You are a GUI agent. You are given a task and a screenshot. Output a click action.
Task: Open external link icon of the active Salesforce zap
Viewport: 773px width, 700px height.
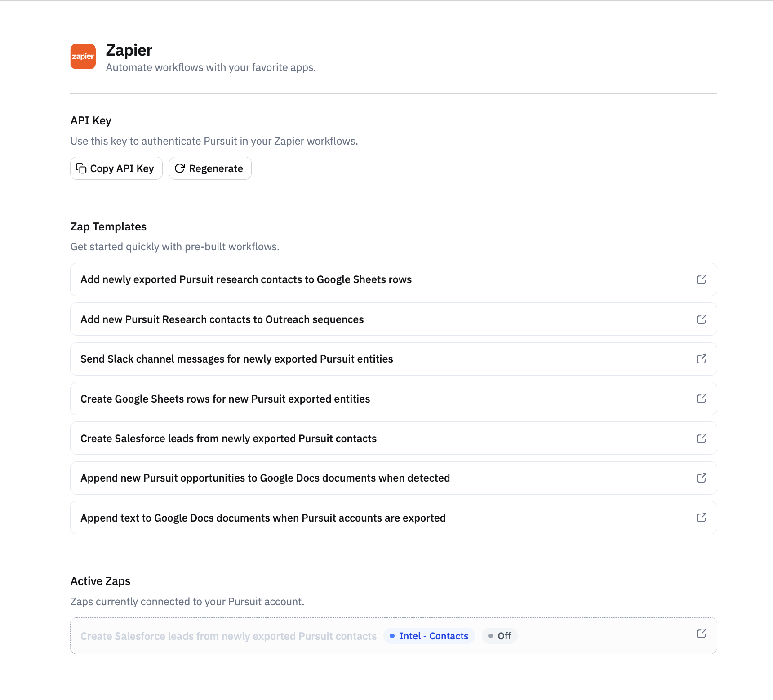pos(702,634)
